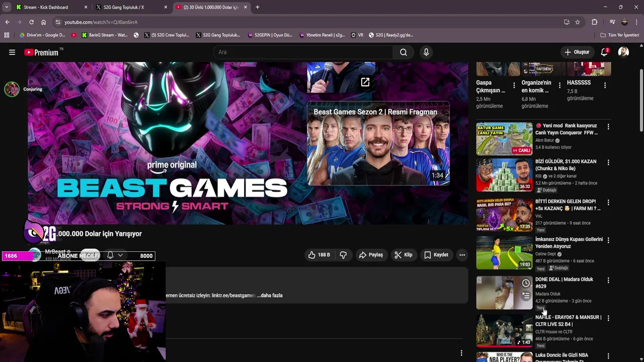Open Chrome three-dot menu
Image resolution: width=644 pixels, height=362 pixels.
pos(637,22)
